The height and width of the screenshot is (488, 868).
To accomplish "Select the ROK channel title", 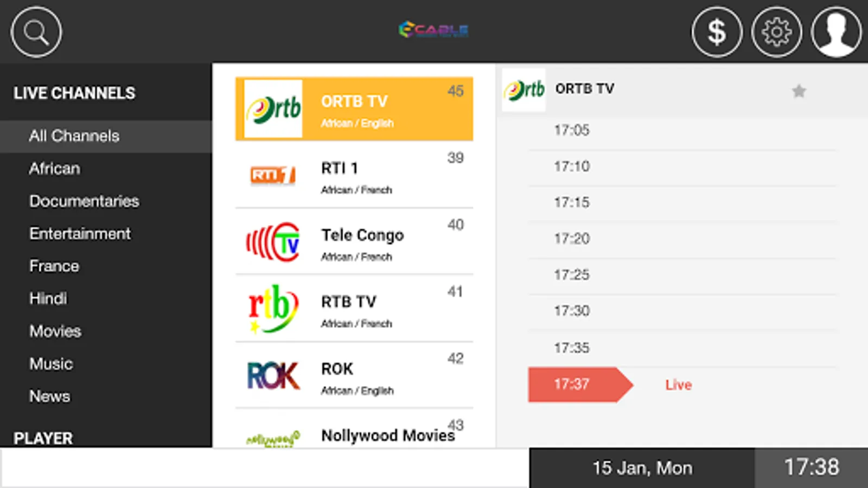I will (337, 369).
